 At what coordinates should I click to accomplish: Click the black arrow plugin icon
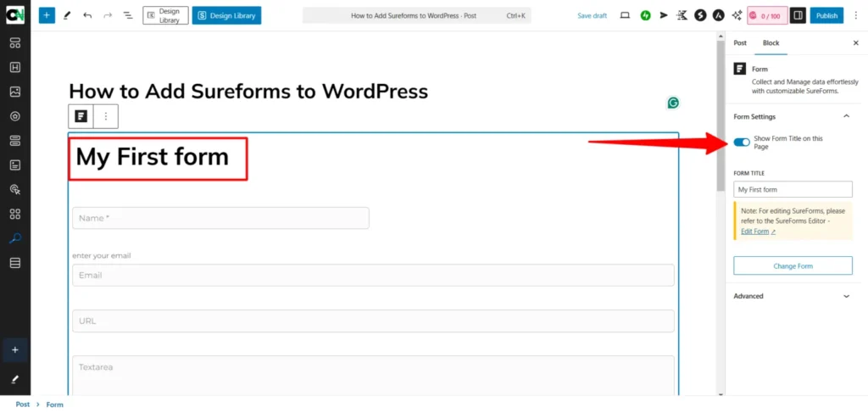click(664, 15)
